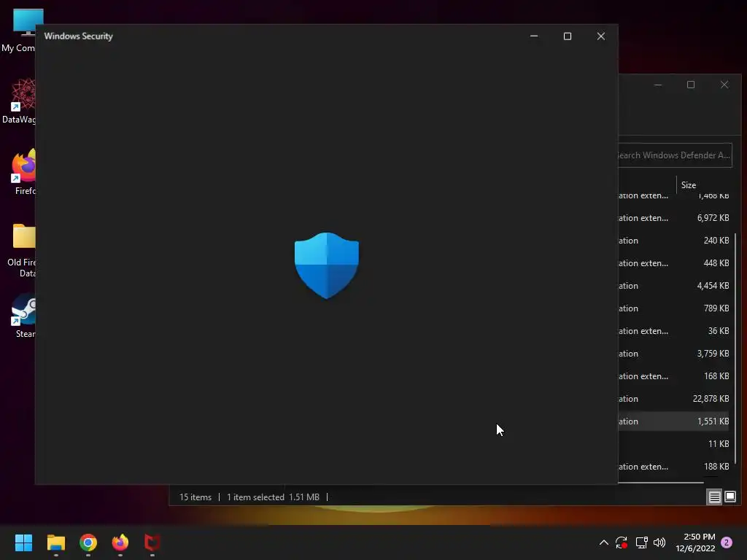747x560 pixels.
Task: Select the file row sized 6,972 KB
Action: tap(673, 218)
